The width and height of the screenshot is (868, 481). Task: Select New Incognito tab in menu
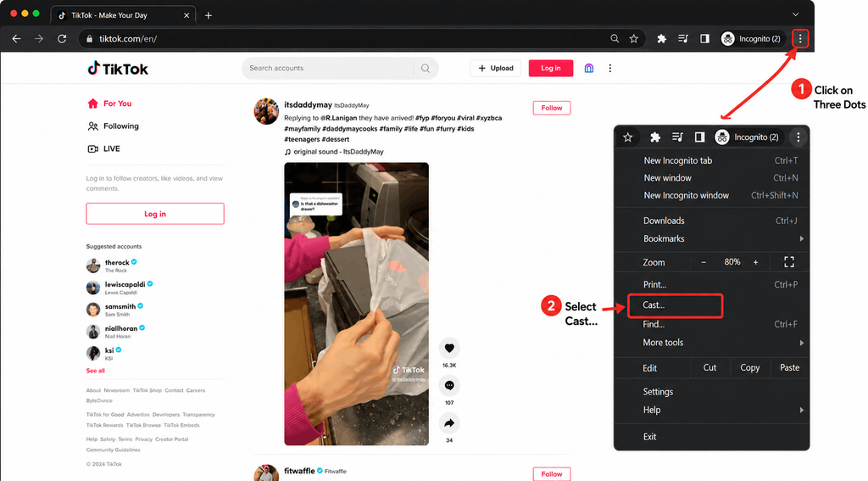tap(711, 160)
